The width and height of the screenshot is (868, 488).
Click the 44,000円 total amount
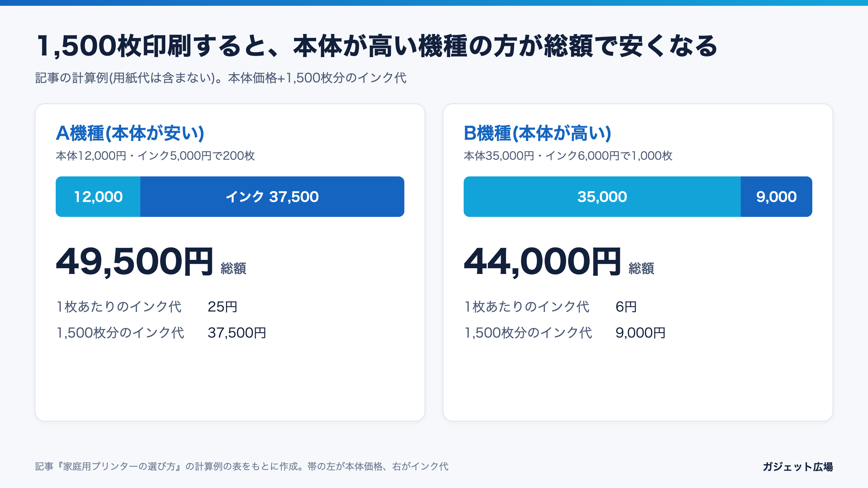coord(542,262)
